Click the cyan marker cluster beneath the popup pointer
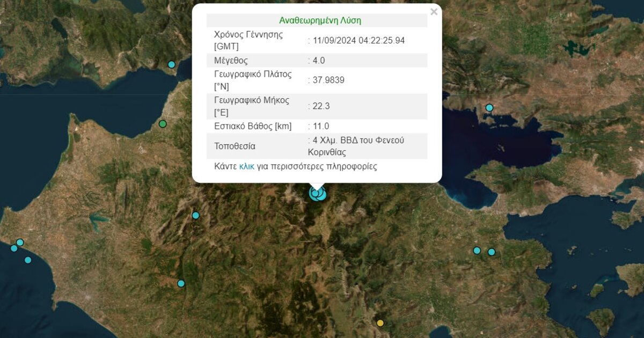The width and height of the screenshot is (644, 338). pyautogui.click(x=318, y=194)
